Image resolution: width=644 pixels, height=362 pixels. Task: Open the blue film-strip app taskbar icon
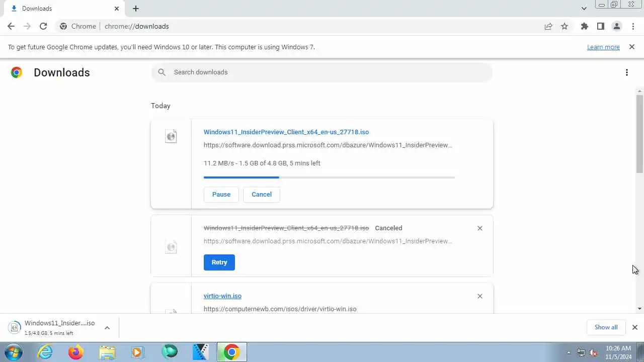201,352
